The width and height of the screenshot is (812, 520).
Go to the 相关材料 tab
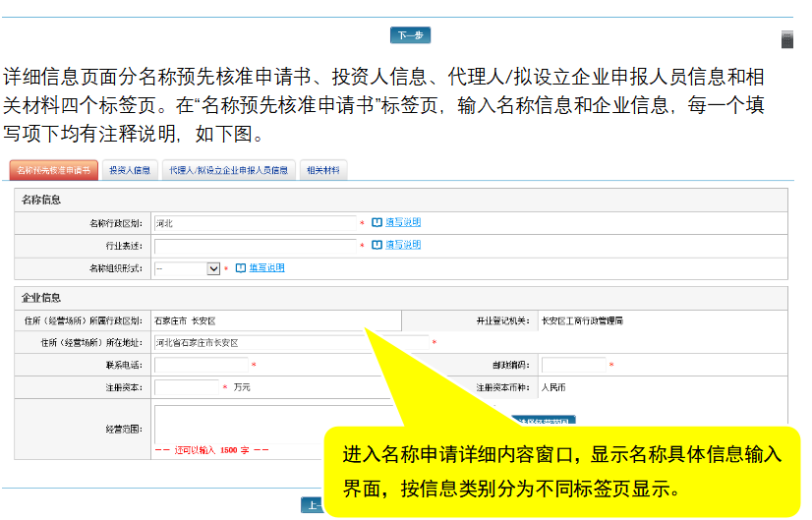322,170
